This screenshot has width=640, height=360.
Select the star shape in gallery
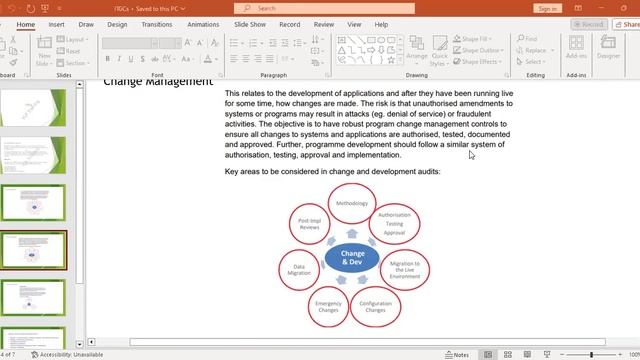(x=391, y=60)
